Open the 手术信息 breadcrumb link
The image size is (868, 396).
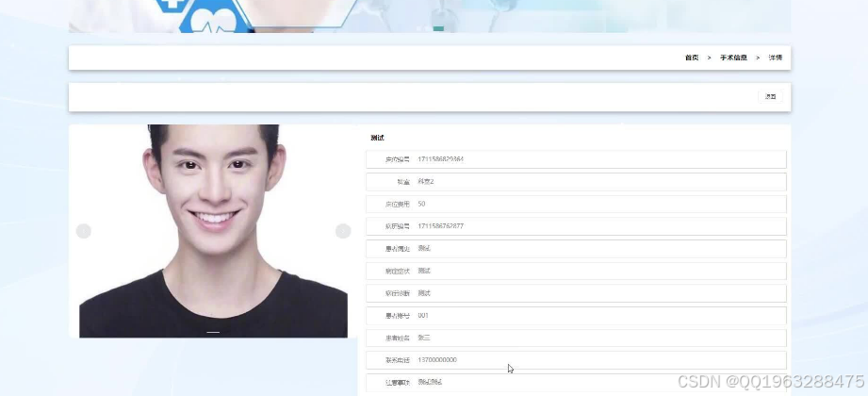(733, 58)
